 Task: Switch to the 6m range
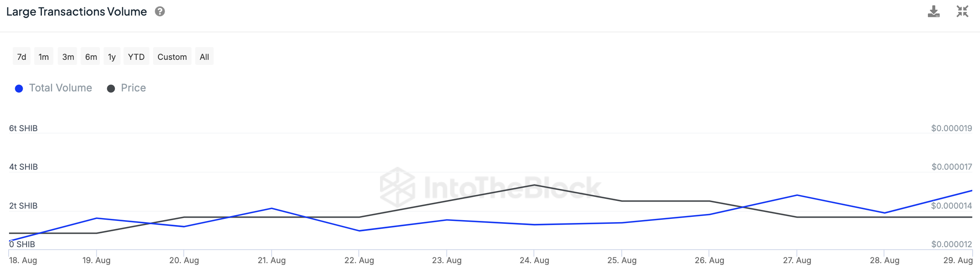pos(91,57)
